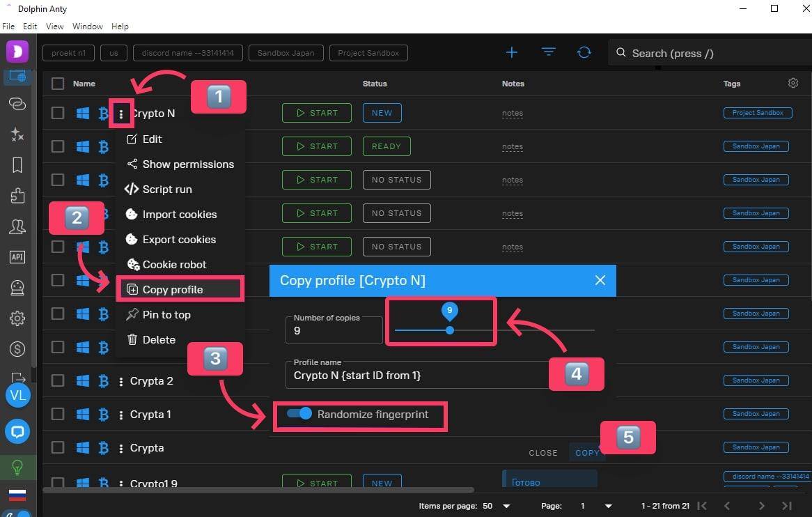
Task: Select Import cookies in context menu
Action: [180, 215]
